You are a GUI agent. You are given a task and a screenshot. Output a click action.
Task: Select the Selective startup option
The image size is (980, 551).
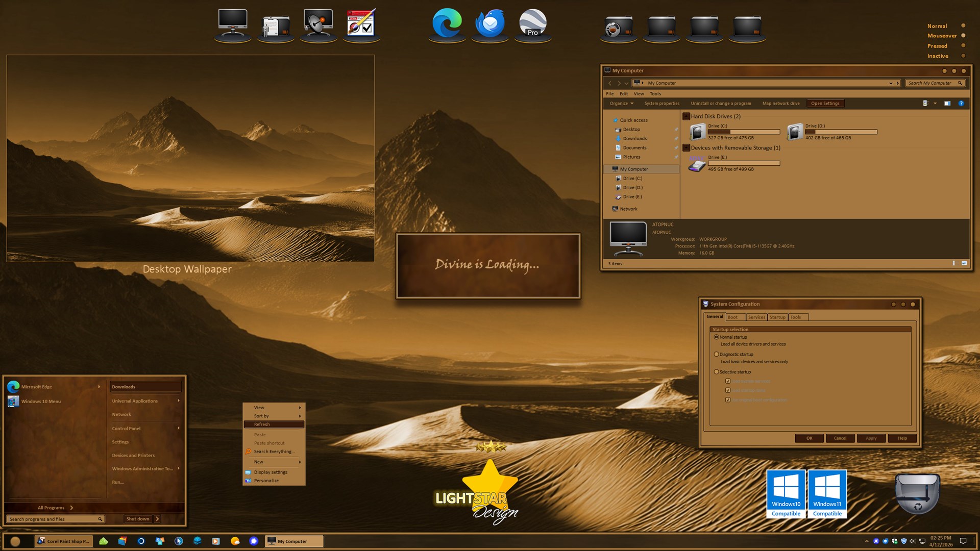coord(716,372)
